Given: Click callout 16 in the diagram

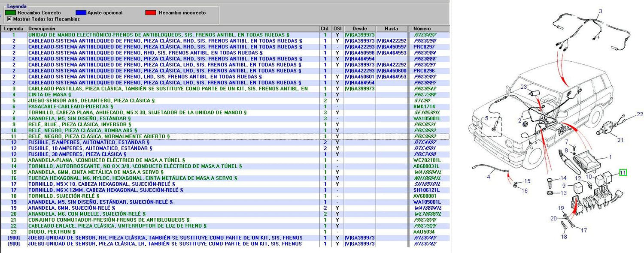Looking at the screenshot, I should (525, 190).
